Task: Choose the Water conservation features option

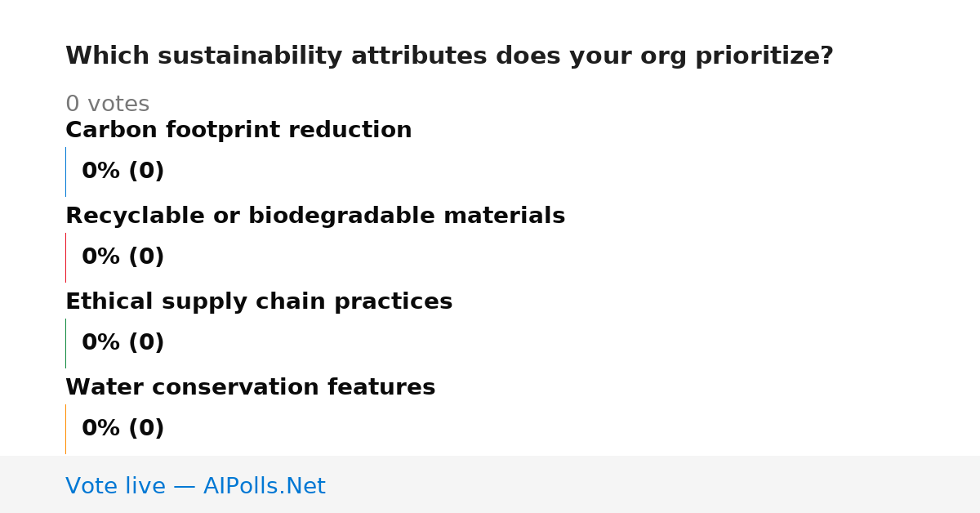Action: pos(250,387)
